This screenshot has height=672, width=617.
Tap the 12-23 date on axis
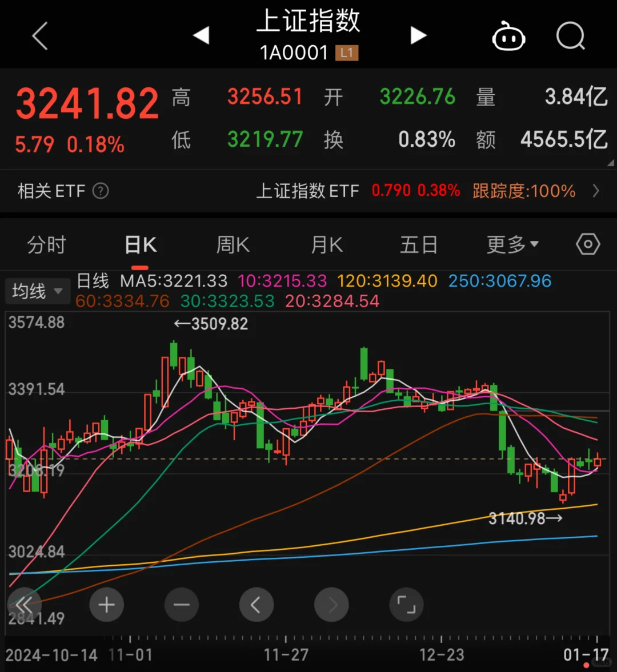click(442, 655)
